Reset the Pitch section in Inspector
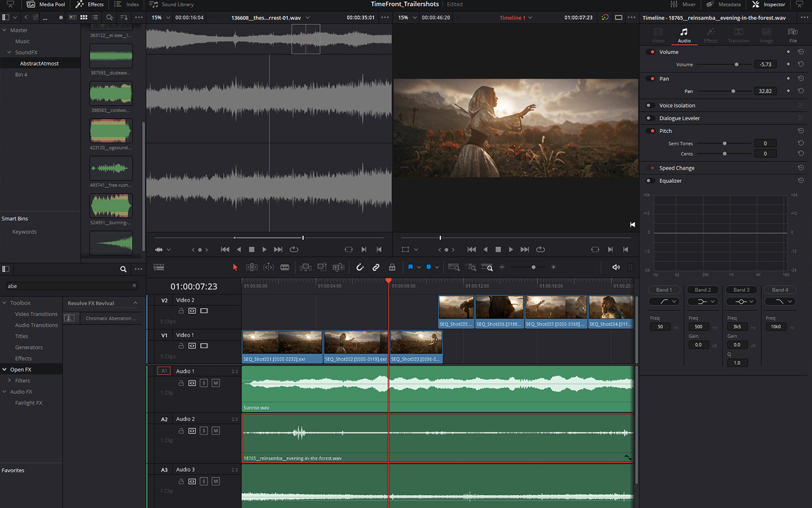The height and width of the screenshot is (508, 812). point(800,131)
